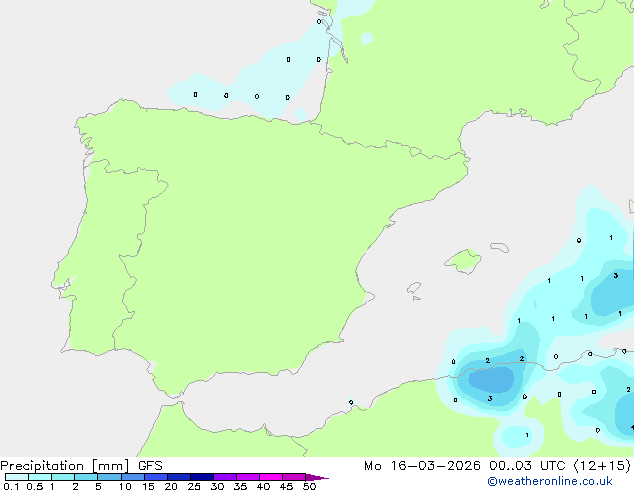Pick the 40–45 mm magenta legend swatch

[271, 477]
